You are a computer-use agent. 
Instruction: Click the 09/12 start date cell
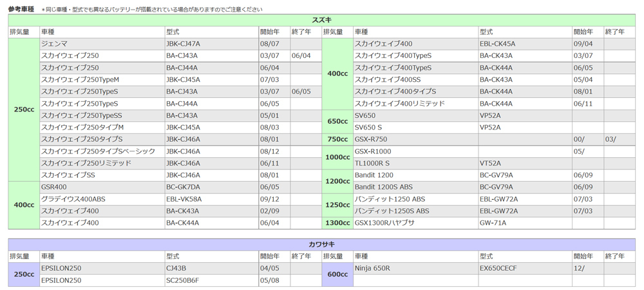coord(274,200)
